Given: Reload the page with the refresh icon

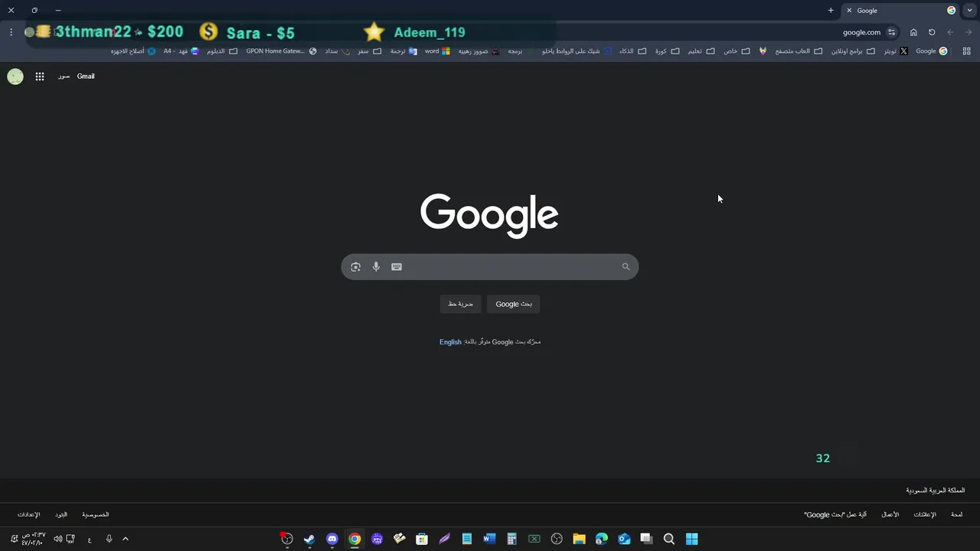Looking at the screenshot, I should coord(932,32).
